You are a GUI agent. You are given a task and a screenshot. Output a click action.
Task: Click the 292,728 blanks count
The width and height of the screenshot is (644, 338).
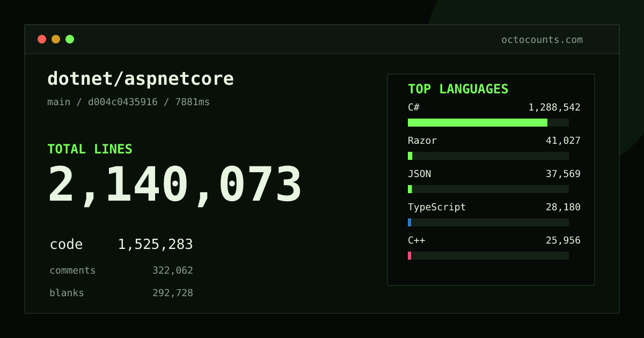[x=173, y=293]
